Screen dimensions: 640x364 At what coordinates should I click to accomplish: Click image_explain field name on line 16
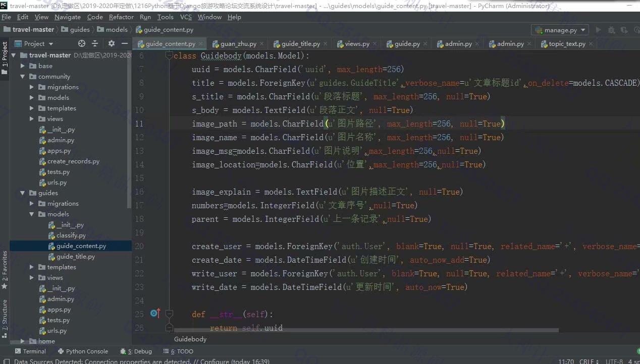221,192
